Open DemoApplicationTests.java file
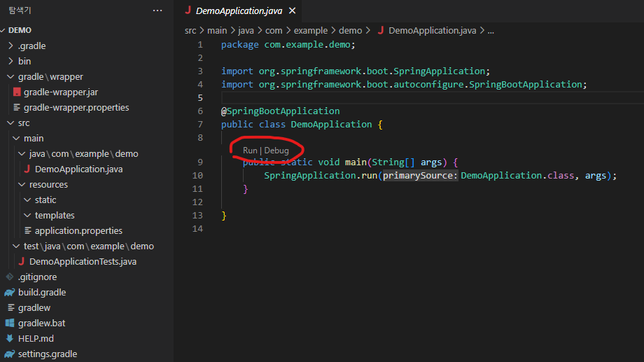This screenshot has width=644, height=362. pyautogui.click(x=83, y=261)
